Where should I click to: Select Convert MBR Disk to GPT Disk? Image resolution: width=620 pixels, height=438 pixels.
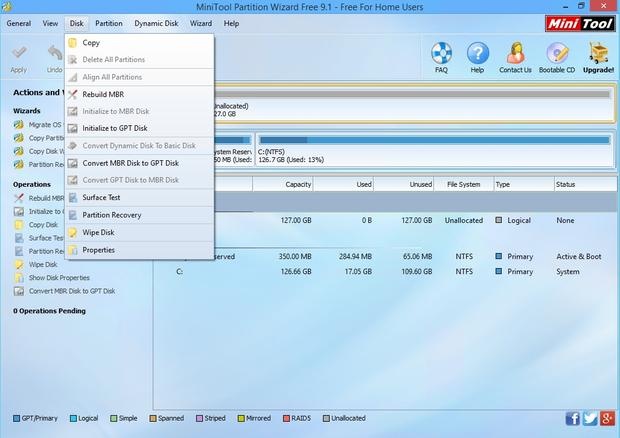(x=130, y=163)
